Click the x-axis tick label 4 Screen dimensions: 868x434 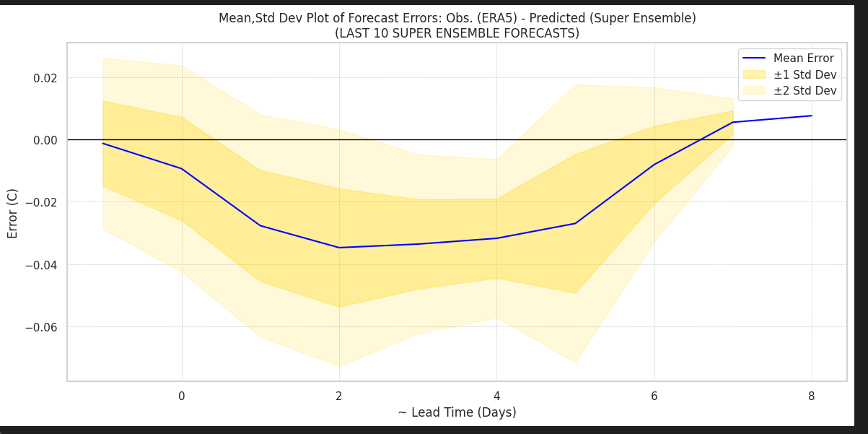click(496, 396)
